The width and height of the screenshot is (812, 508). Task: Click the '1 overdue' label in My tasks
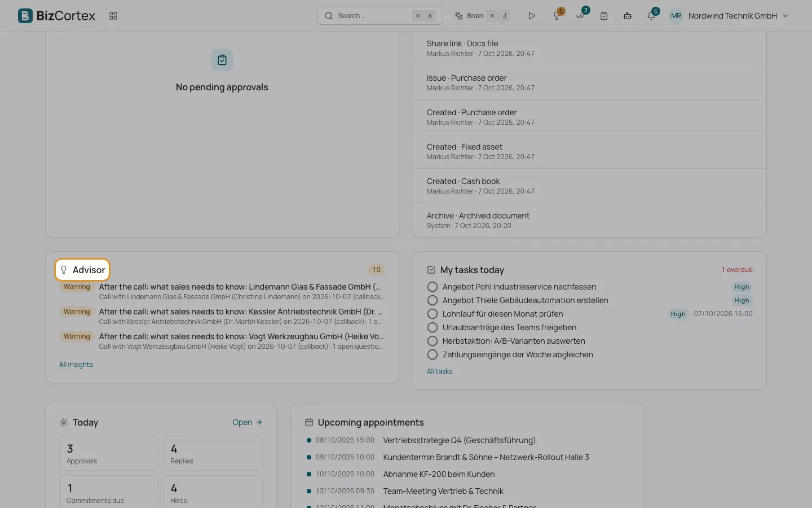737,270
